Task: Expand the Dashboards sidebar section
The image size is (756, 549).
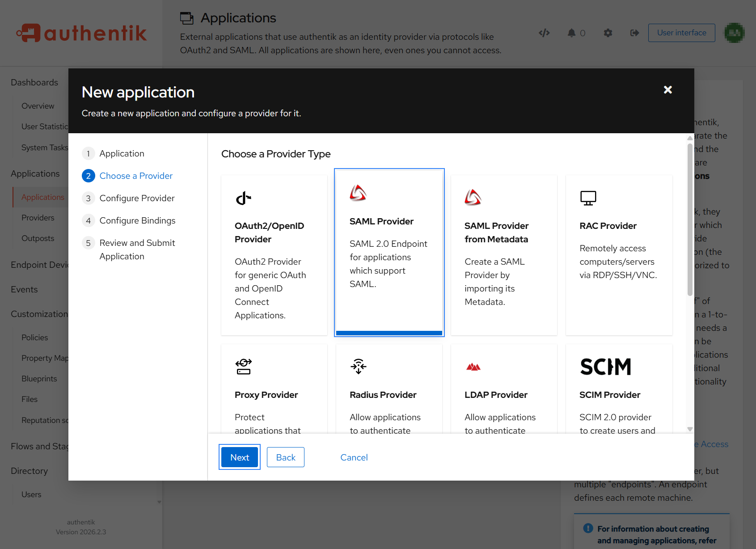Action: click(x=34, y=82)
